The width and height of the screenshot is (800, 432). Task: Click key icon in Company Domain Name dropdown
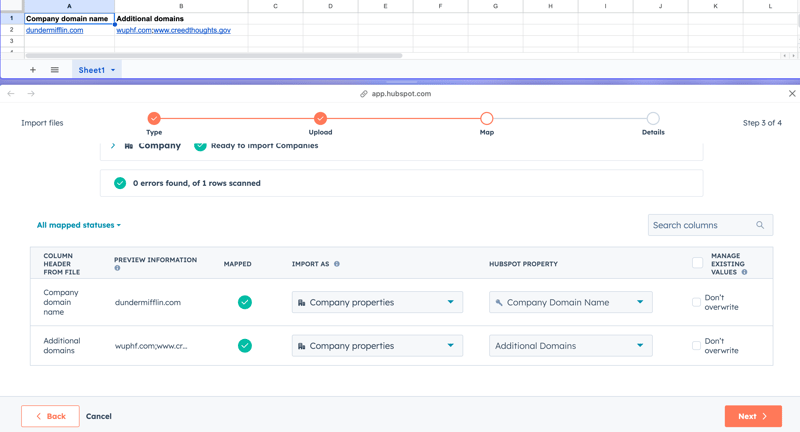pyautogui.click(x=499, y=302)
